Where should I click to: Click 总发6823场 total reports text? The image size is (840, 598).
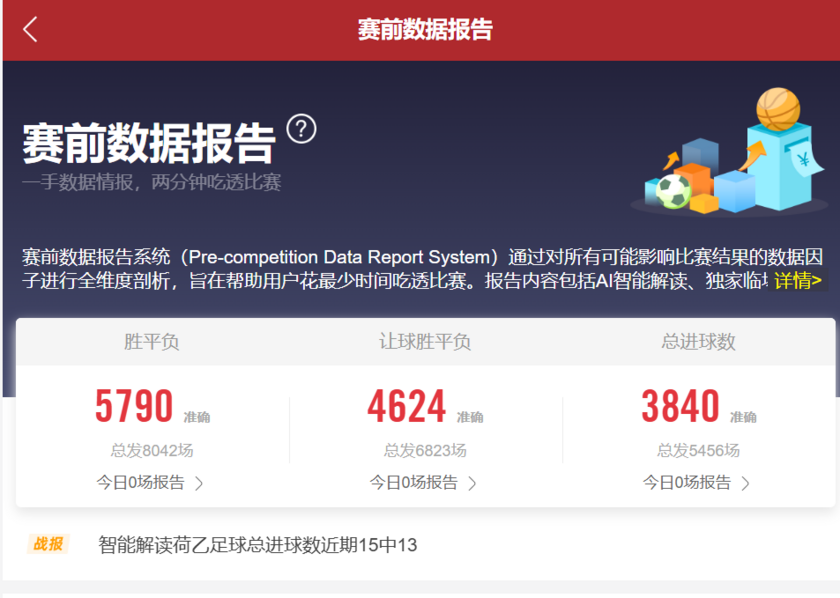coord(425,450)
